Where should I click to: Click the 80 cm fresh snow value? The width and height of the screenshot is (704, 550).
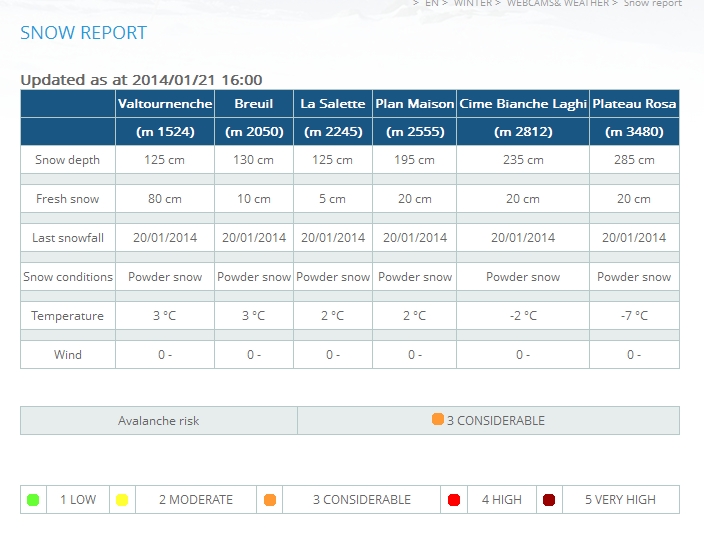(x=165, y=199)
